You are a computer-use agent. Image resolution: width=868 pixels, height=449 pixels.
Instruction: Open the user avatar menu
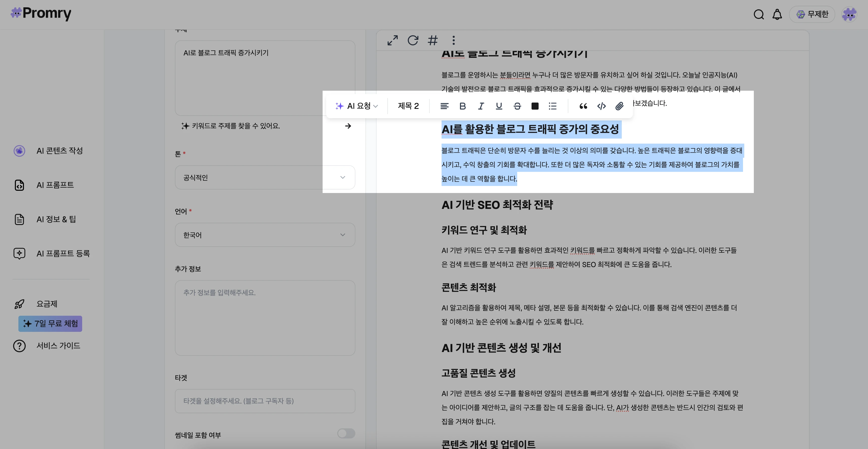coord(849,14)
